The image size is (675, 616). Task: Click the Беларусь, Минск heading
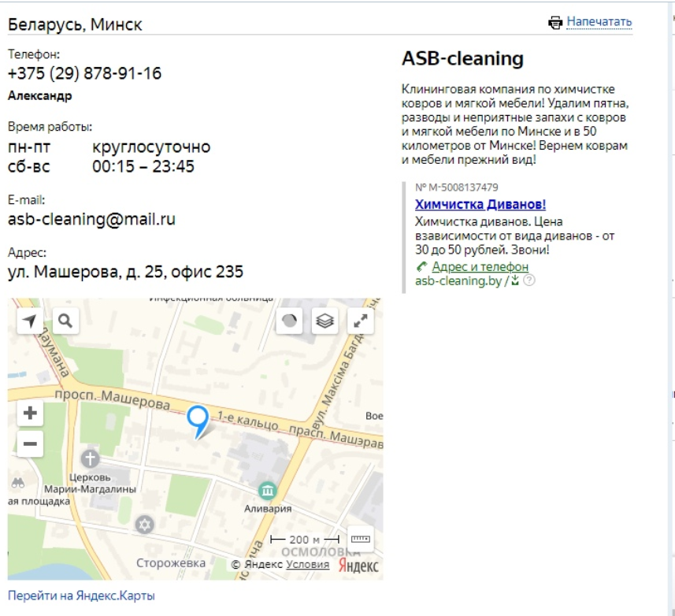pos(75,24)
